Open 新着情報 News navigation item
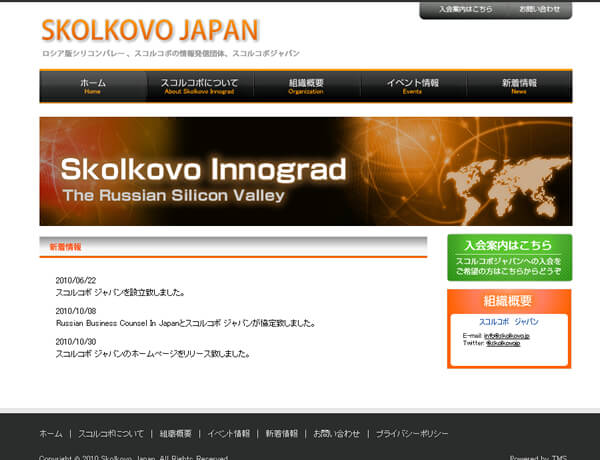Viewport: 600px width, 460px height. (x=519, y=86)
